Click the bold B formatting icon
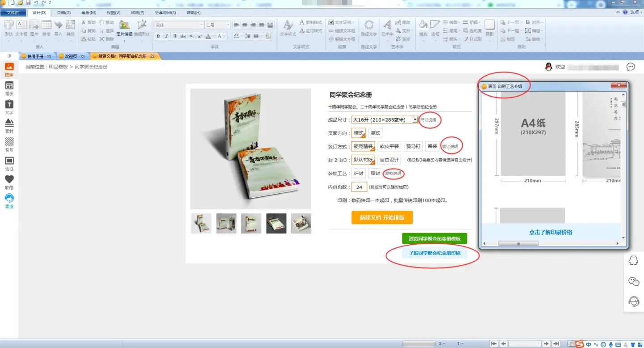644x348 pixels. pos(158,36)
